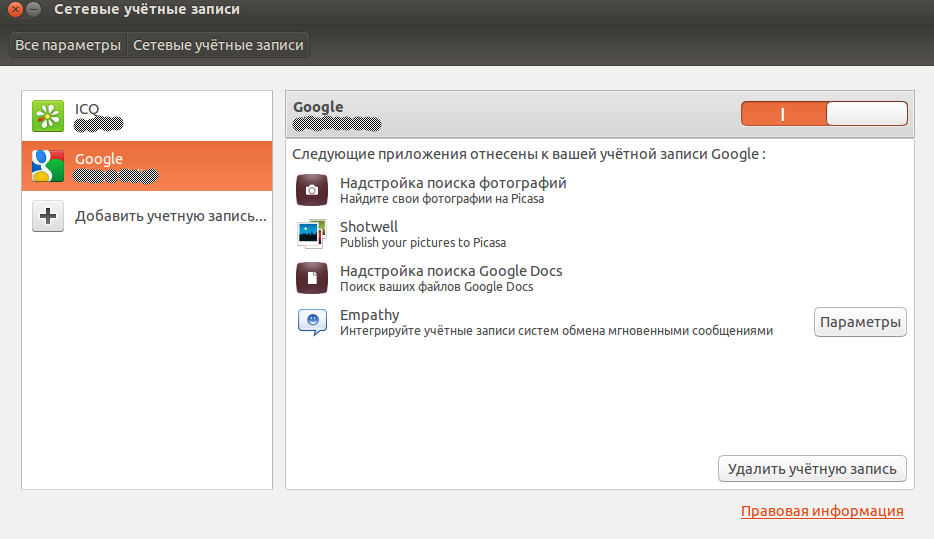Click the Shotwell application icon
The height and width of the screenshot is (539, 934).
312,234
